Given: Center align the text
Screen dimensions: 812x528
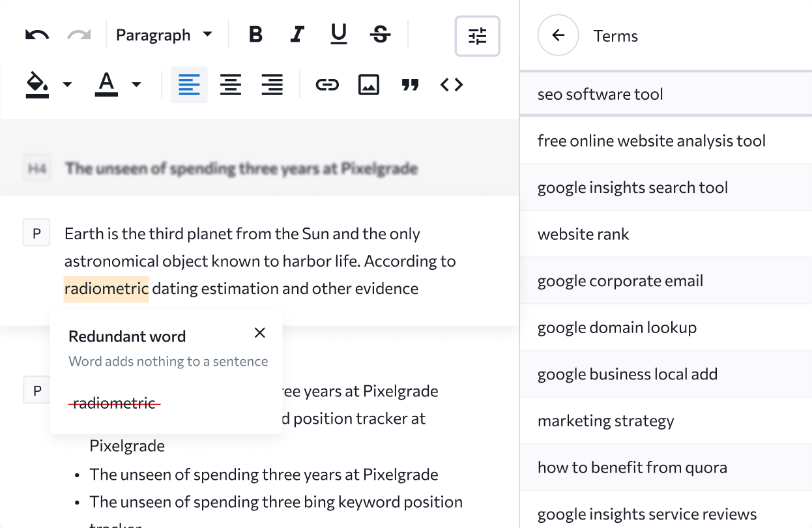Looking at the screenshot, I should (231, 85).
